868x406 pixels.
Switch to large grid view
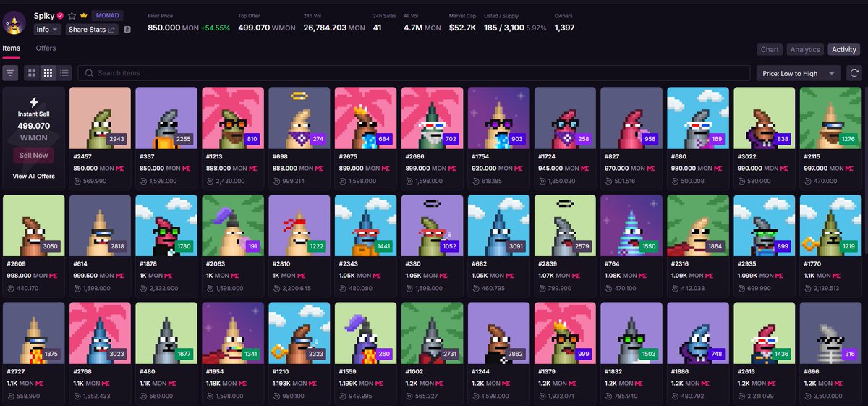[x=32, y=73]
